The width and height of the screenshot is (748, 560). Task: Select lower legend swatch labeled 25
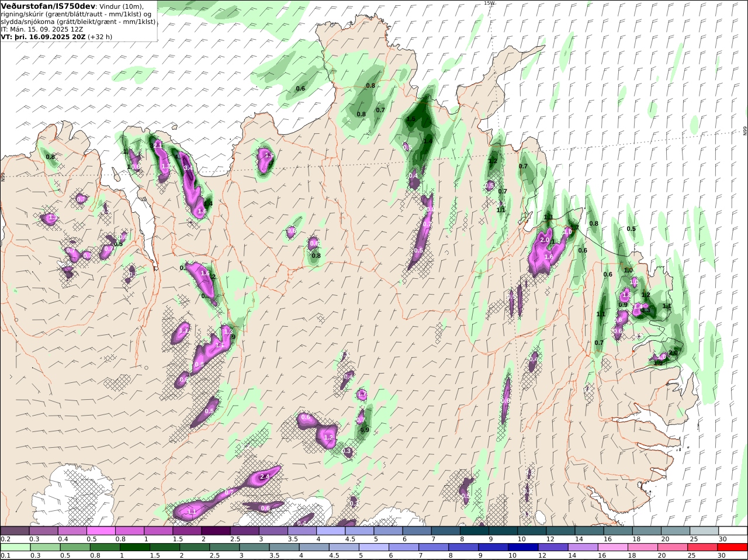(x=702, y=547)
